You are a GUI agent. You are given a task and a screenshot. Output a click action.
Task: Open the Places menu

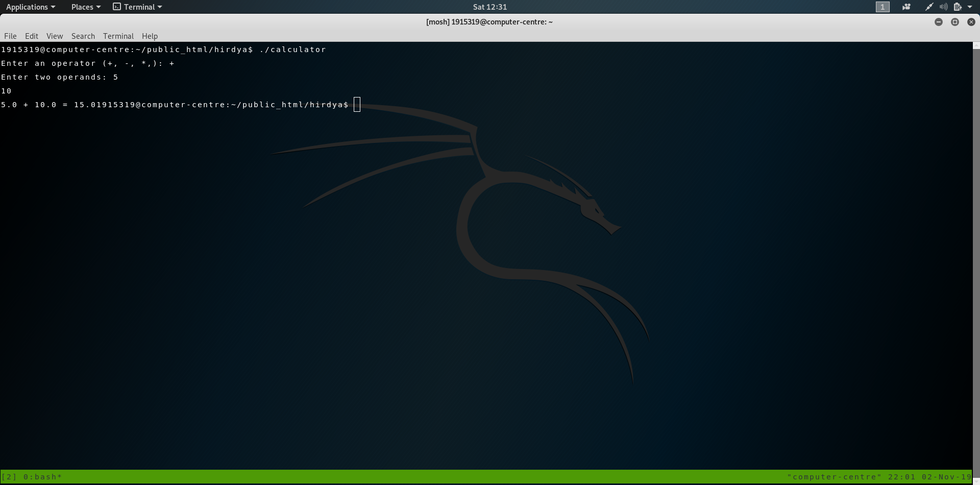point(86,7)
